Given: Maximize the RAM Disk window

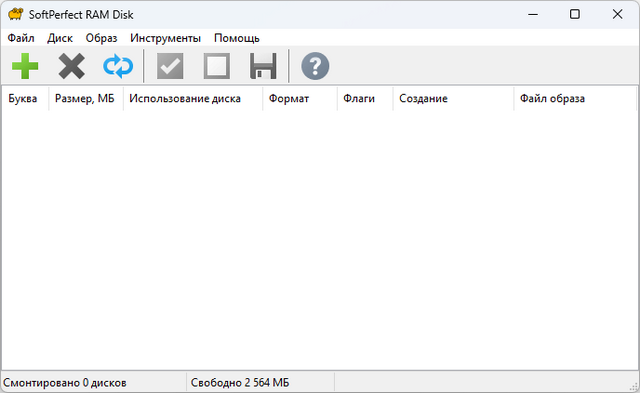Looking at the screenshot, I should (x=575, y=14).
